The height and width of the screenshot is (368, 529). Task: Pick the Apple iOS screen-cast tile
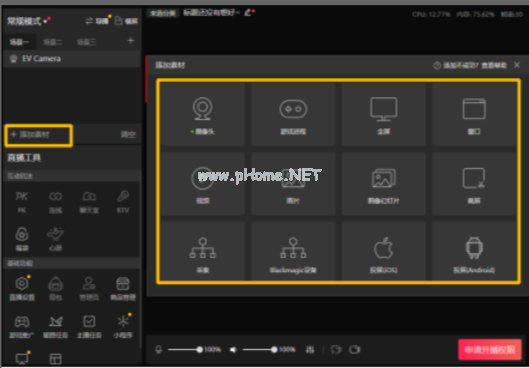click(x=383, y=252)
